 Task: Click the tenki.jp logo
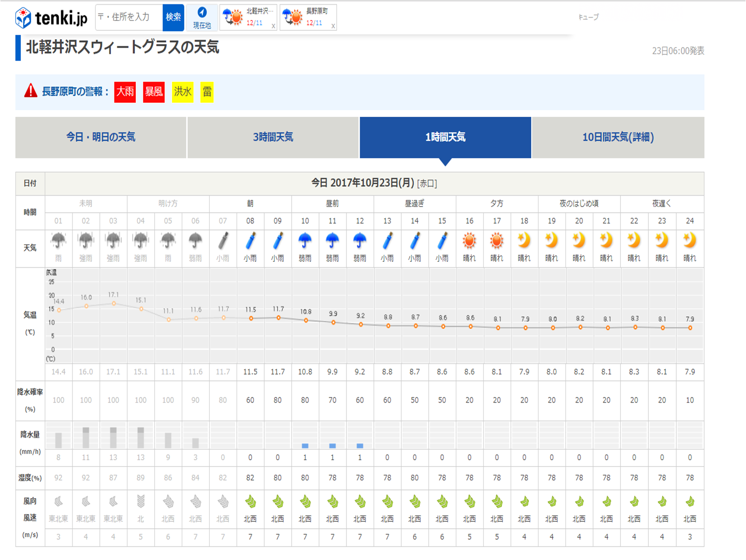click(x=51, y=18)
